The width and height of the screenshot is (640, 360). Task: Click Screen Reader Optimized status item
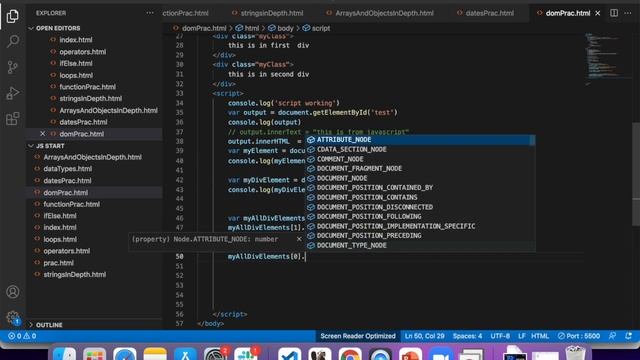[x=358, y=336]
